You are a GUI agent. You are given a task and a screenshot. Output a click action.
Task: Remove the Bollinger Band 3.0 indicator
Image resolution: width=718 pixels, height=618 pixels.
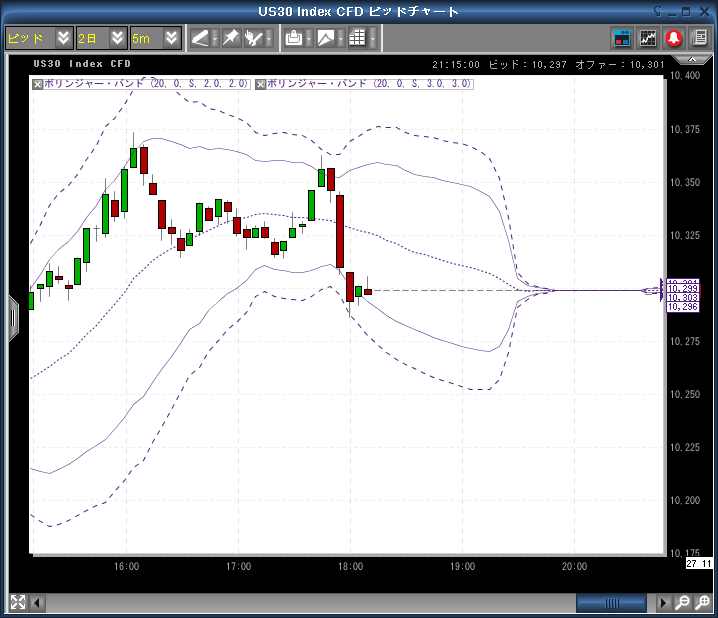261,84
